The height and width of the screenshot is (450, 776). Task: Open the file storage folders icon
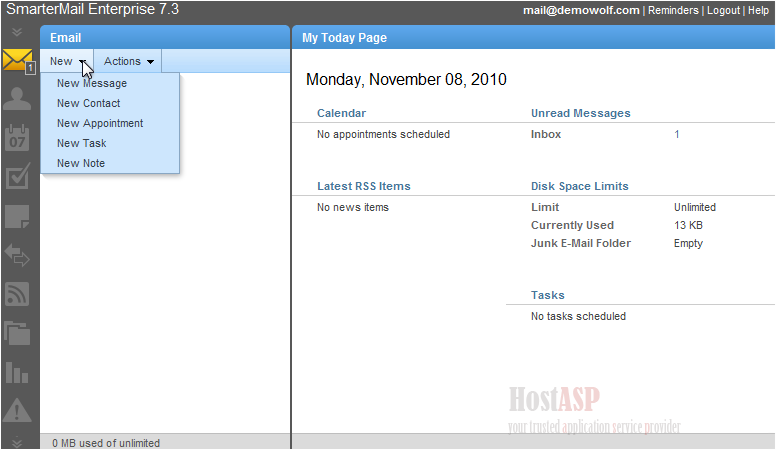pos(17,333)
